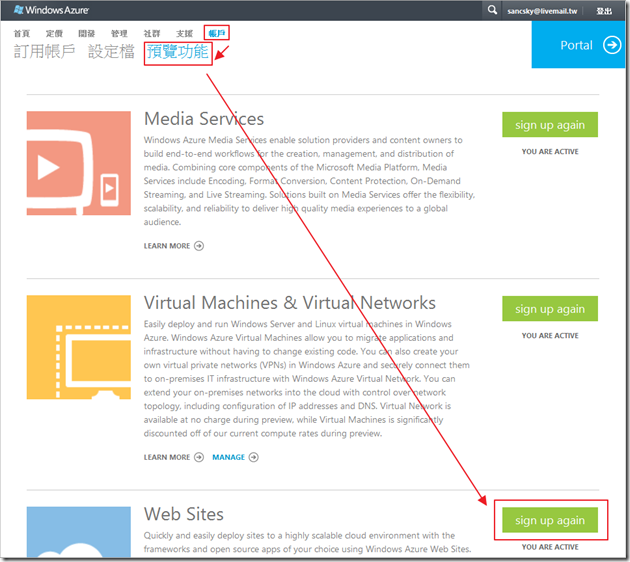Viewport: 630px width, 562px height.
Task: Click the Web Sites heading
Action: [184, 514]
